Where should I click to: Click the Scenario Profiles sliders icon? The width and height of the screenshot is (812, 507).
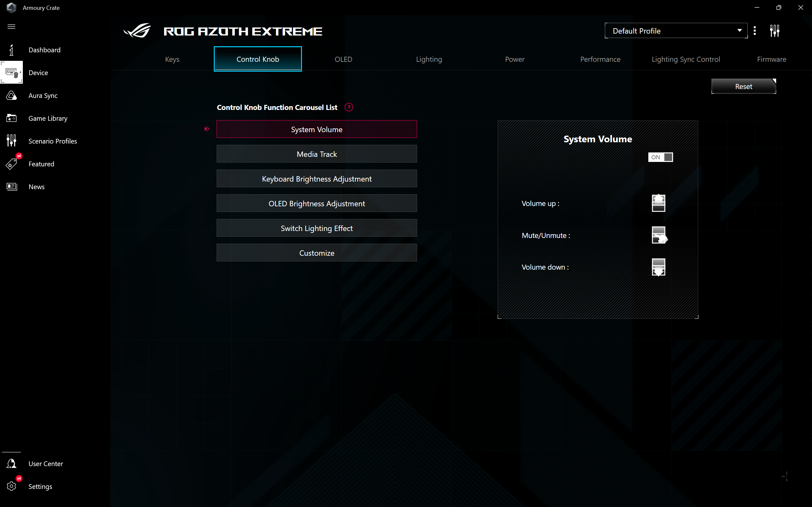point(11,141)
